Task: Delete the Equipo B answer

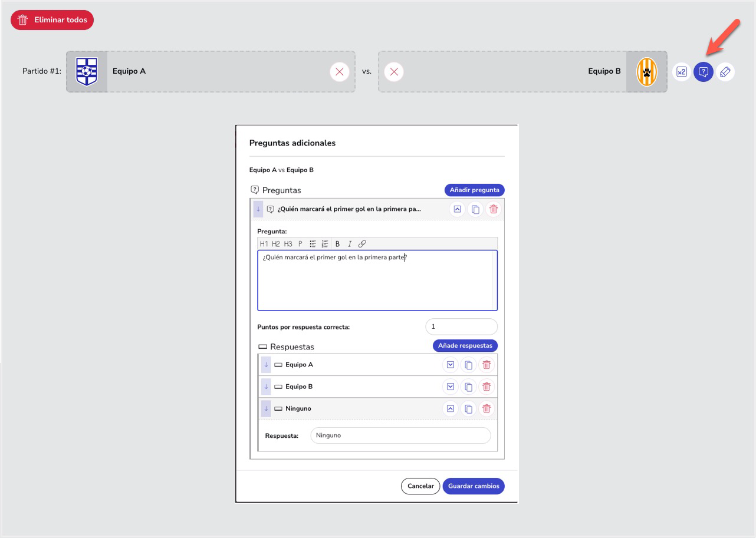Action: (x=487, y=387)
